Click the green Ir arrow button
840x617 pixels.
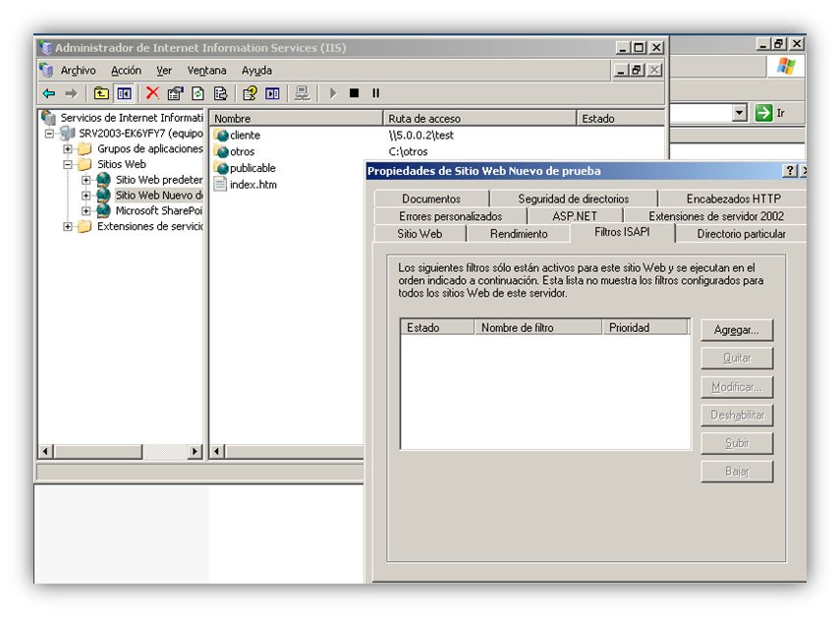(763, 113)
